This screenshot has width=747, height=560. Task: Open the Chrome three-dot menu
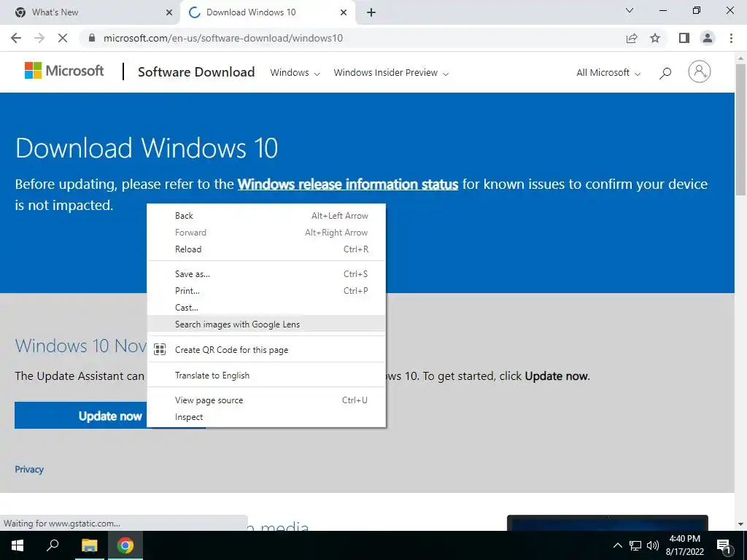[731, 38]
